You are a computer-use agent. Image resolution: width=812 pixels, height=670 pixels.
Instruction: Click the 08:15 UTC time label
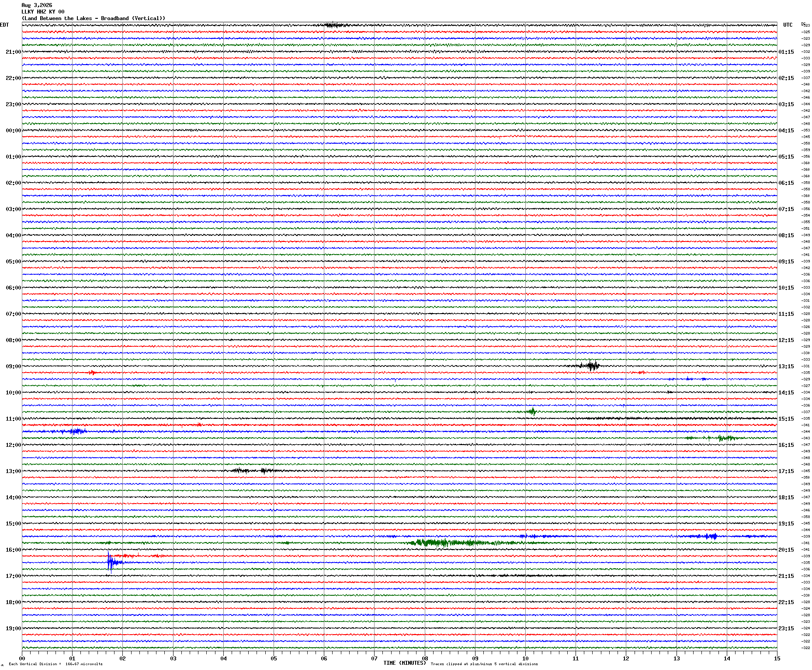click(786, 235)
